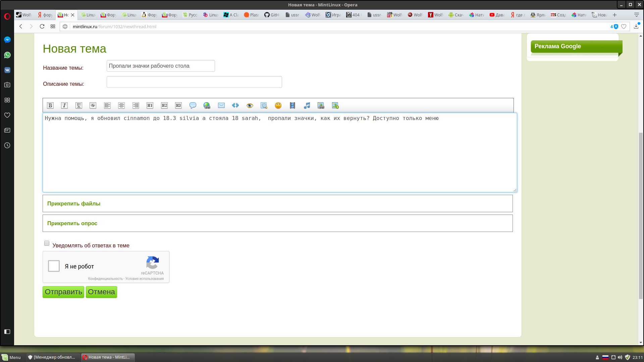Insert code block with angle brackets icon

tap(235, 106)
